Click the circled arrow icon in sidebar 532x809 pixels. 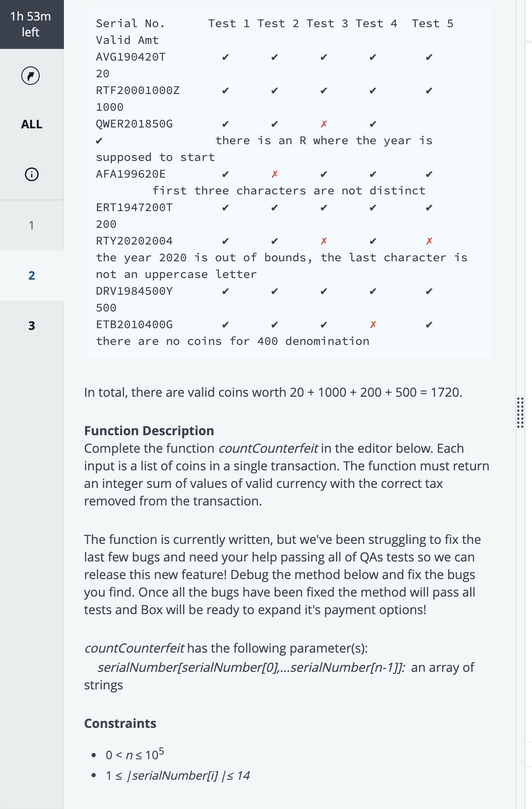pyautogui.click(x=31, y=76)
